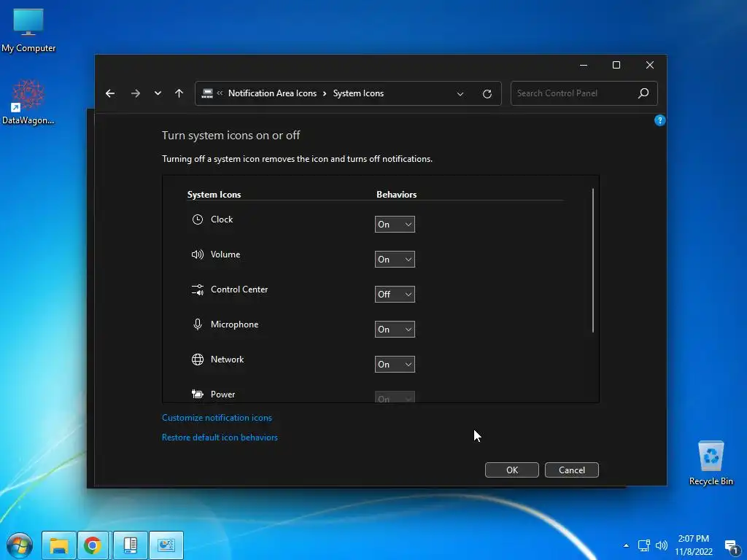747x560 pixels.
Task: Click the Control Center sliders icon
Action: click(x=197, y=289)
